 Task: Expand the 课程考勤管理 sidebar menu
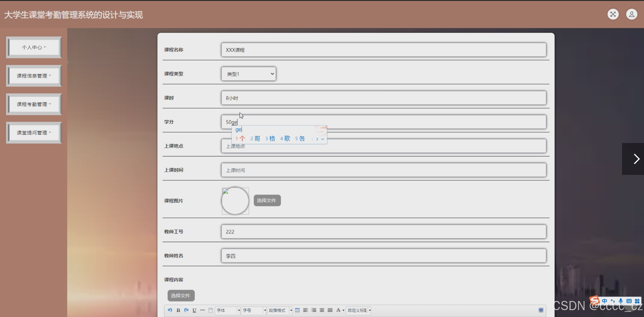tap(34, 104)
